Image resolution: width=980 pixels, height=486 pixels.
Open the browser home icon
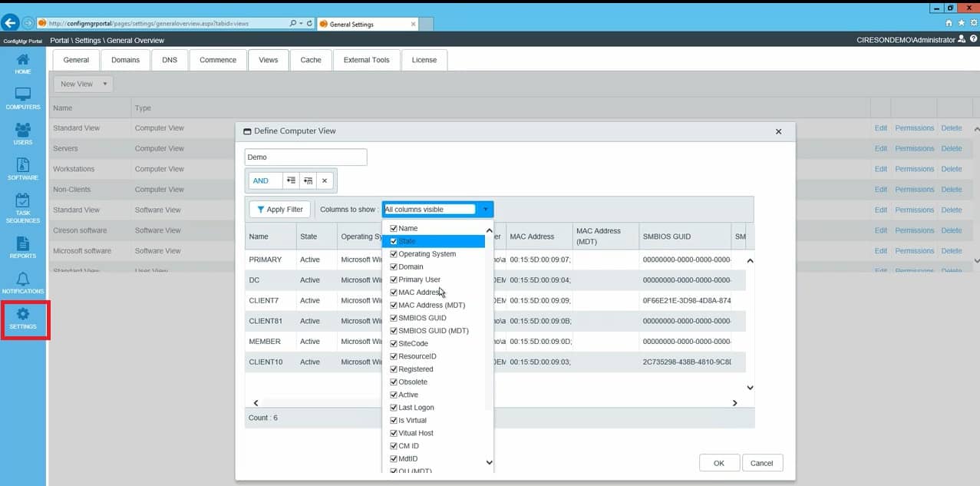[x=949, y=23]
